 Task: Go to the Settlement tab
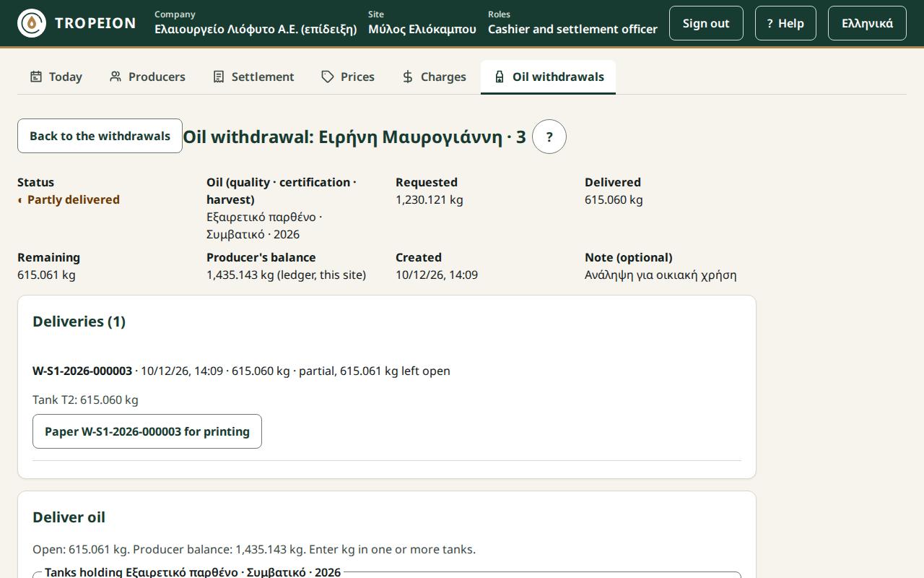pos(253,77)
